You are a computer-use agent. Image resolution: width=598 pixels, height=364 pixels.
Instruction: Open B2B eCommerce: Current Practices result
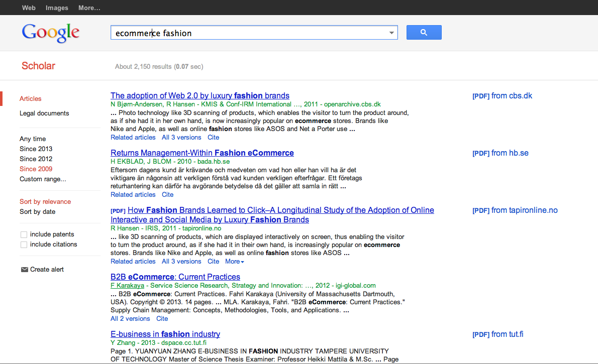[x=175, y=277]
